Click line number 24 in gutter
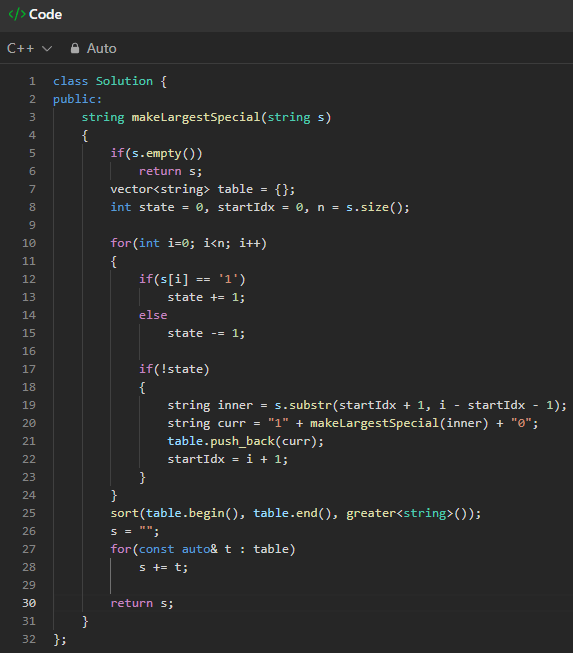573x653 pixels. click(x=29, y=495)
